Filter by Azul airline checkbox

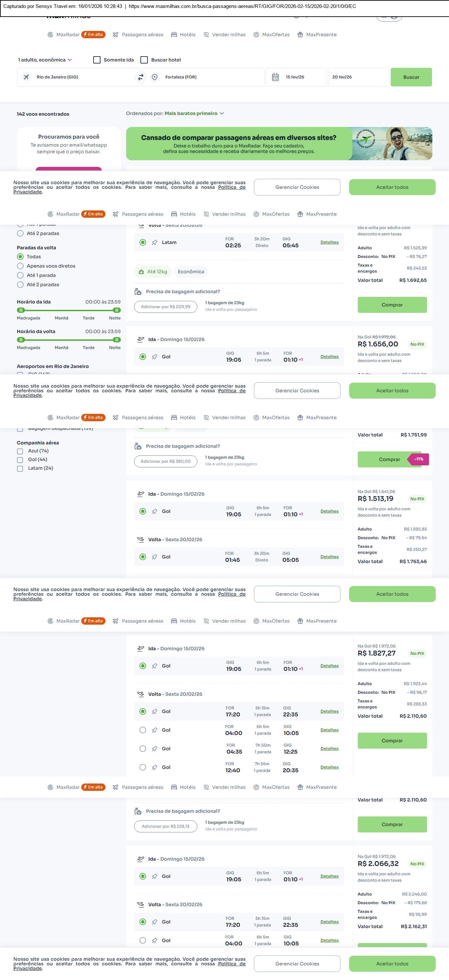(x=20, y=451)
